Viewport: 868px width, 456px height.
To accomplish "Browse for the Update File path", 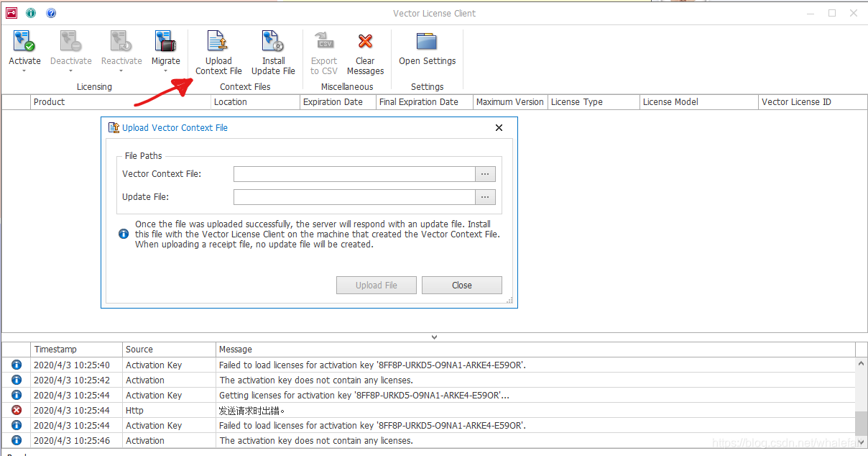I will 485,197.
